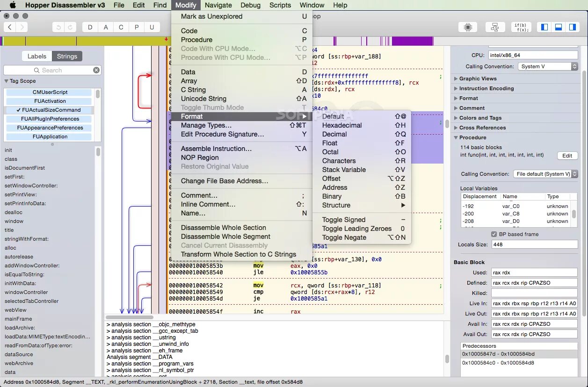
Task: Switch to the Labels tab
Action: pos(37,56)
